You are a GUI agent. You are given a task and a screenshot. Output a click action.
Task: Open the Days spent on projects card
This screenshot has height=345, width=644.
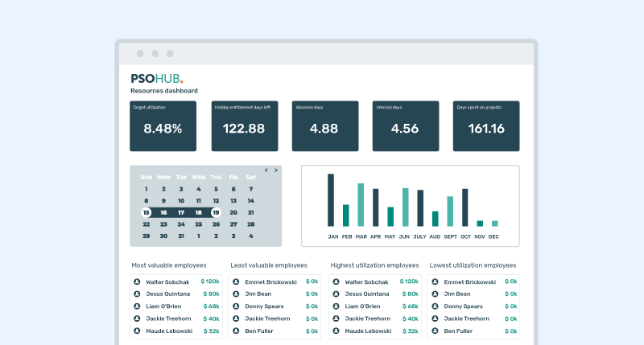[x=486, y=125]
